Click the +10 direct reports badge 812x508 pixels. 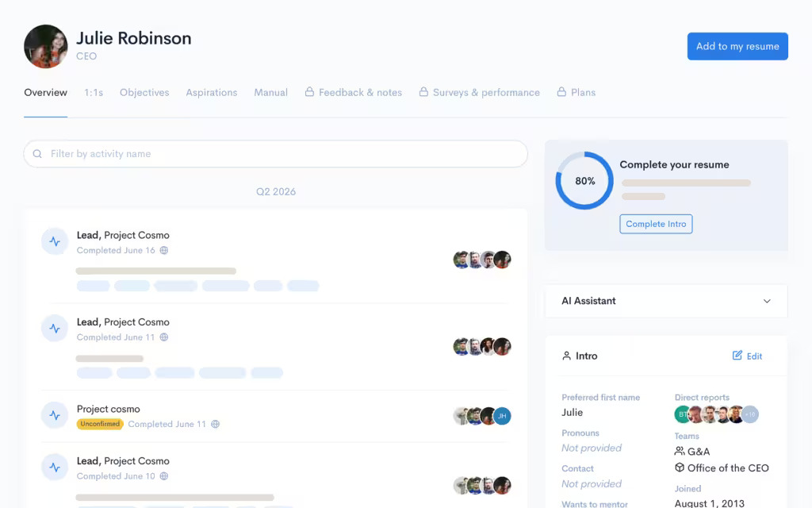click(750, 414)
